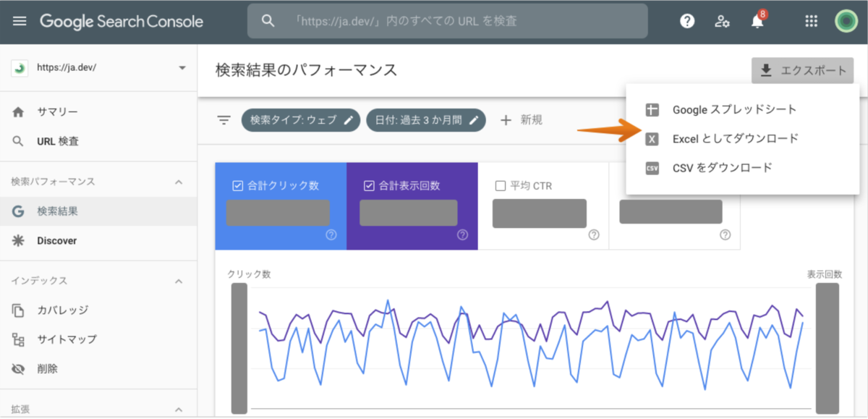Open users and permissions icon
Viewport: 868px width, 419px height.
coord(722,21)
